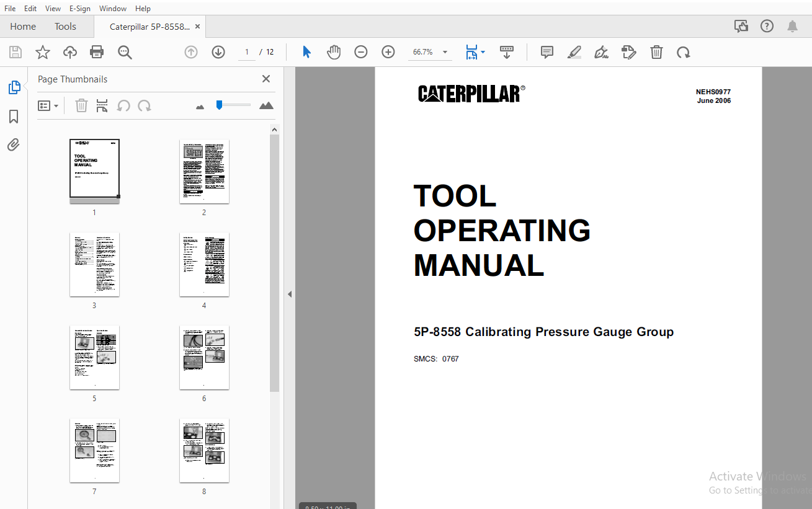Image resolution: width=812 pixels, height=509 pixels.
Task: Switch to the Home tab
Action: (23, 27)
